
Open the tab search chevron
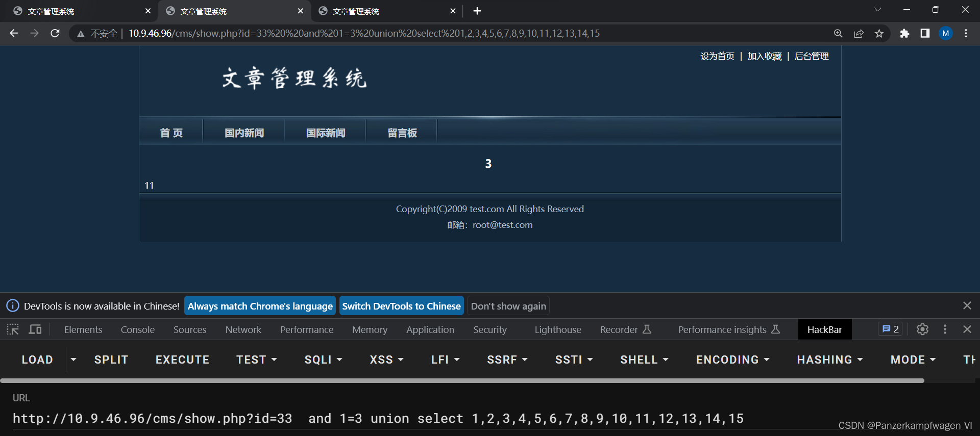pyautogui.click(x=877, y=10)
